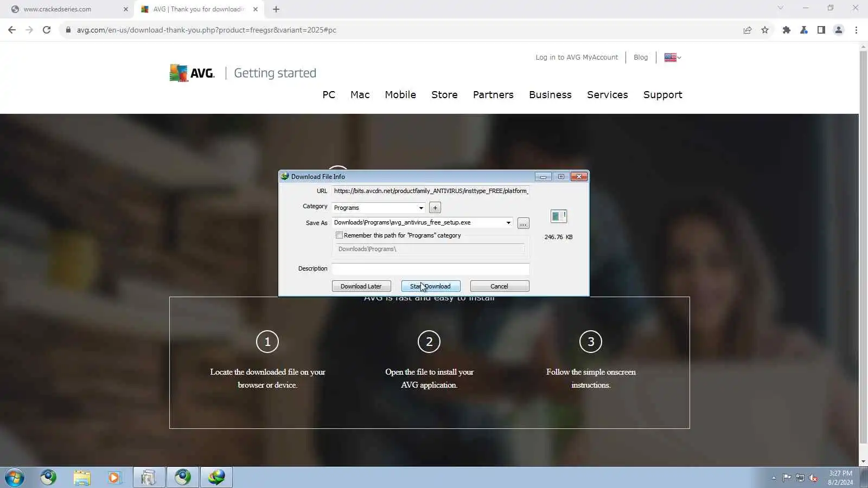Expand the Save As path dropdown arrow

508,222
